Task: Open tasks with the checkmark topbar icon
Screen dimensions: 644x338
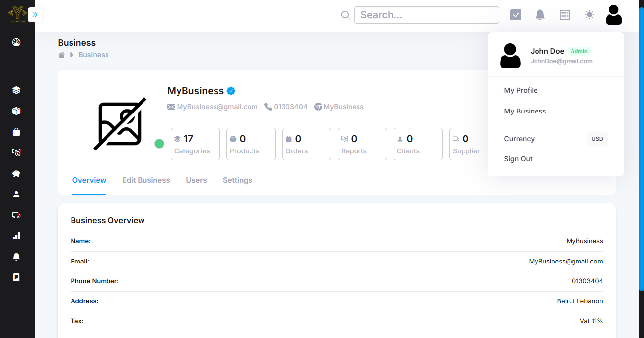Action: pos(516,15)
